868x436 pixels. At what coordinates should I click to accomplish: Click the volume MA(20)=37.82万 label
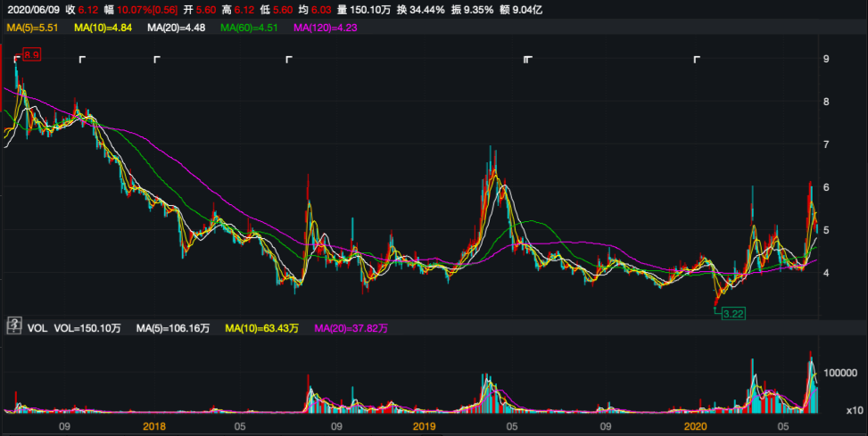click(351, 329)
